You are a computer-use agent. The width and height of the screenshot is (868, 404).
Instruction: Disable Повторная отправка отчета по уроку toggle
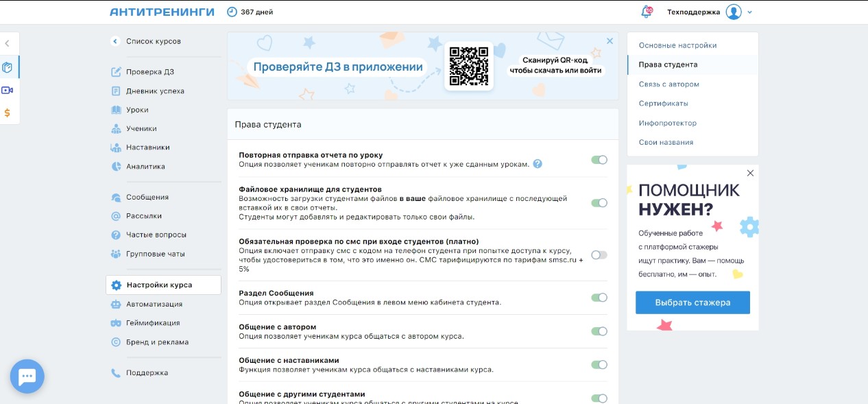coord(599,160)
